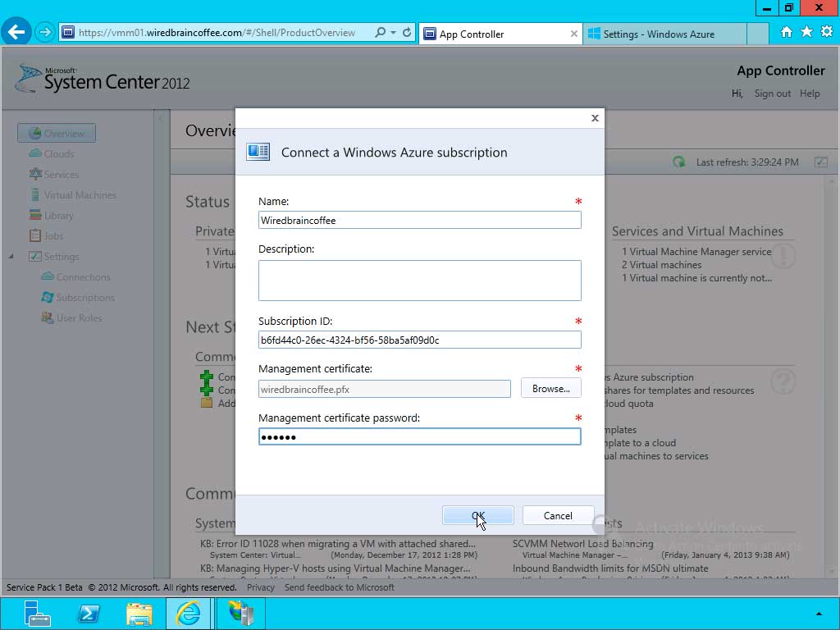Click the Subscription ID field
Image resolution: width=840 pixels, height=630 pixels.
419,340
